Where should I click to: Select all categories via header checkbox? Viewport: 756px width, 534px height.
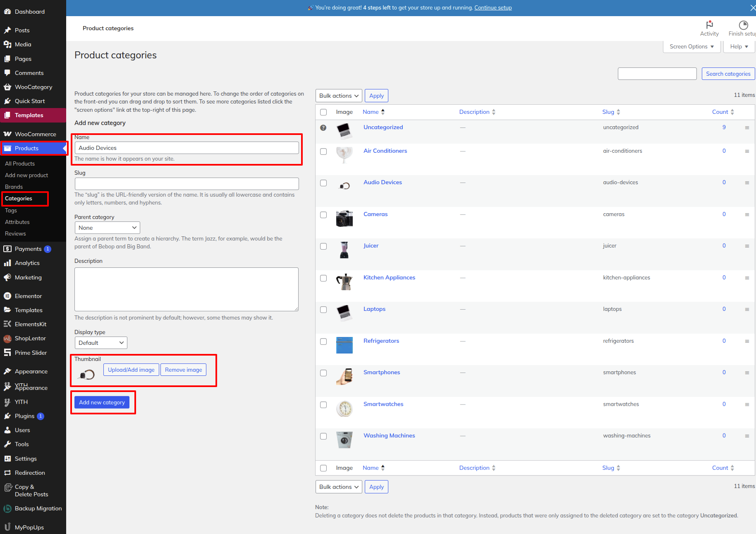[x=323, y=112]
